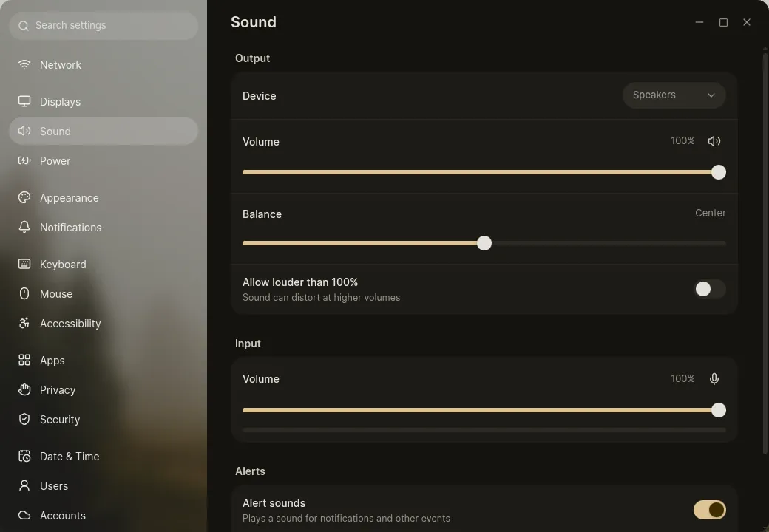The image size is (769, 532).
Task: Turn off the Alert sounds switch
Action: pyautogui.click(x=710, y=510)
